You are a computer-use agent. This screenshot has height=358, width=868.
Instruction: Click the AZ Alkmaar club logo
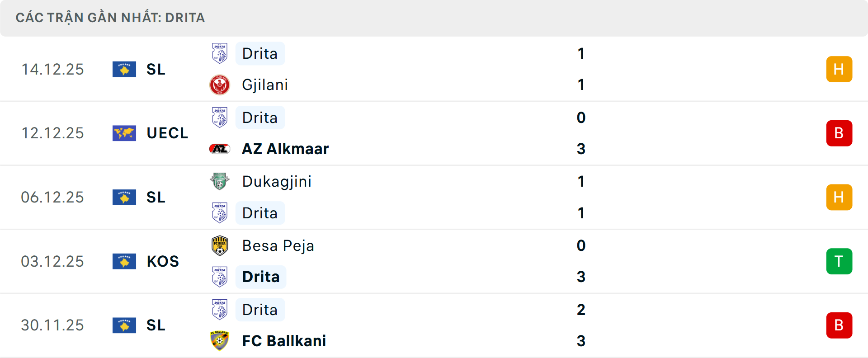coord(220,149)
